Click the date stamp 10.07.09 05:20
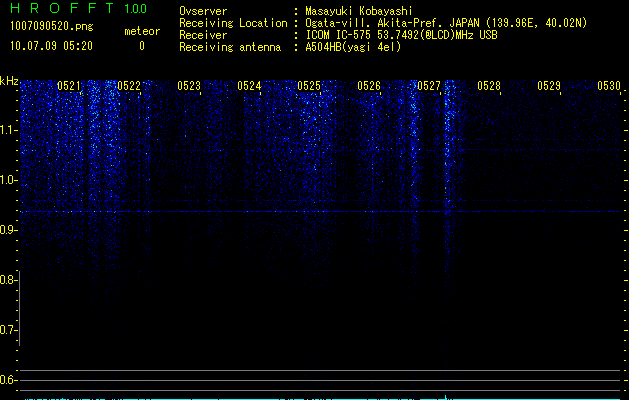 [51, 46]
